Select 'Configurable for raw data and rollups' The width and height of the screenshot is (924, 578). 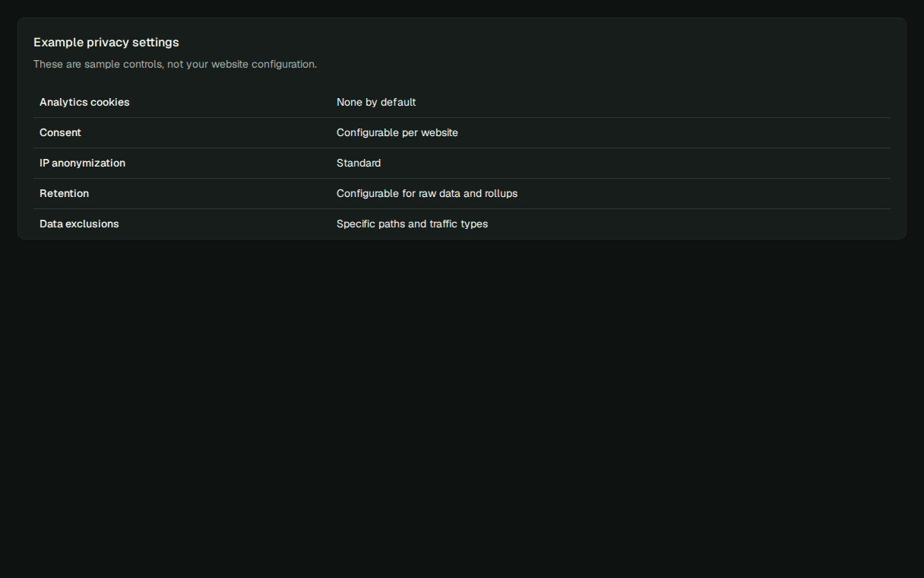[427, 194]
